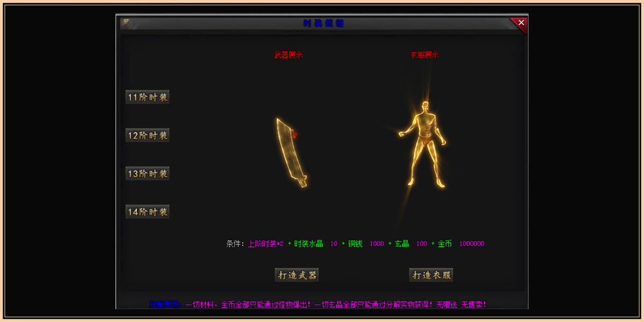644x322 pixels.
Task: Click the red gem on the sword
Action: [x=295, y=135]
